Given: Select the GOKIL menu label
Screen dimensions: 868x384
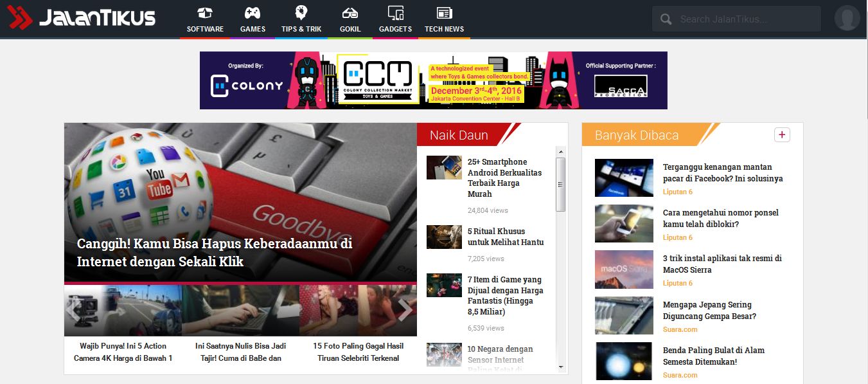Looking at the screenshot, I should click(350, 29).
